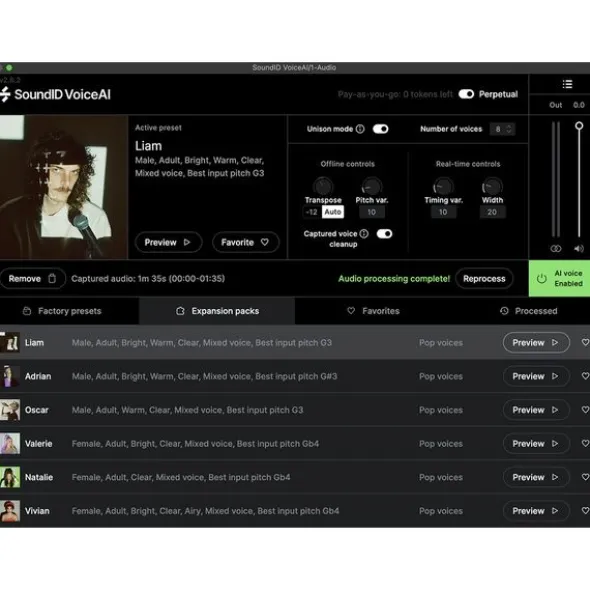The image size is (590, 591).
Task: Click the Pitch var. value field 10
Action: pyautogui.click(x=371, y=212)
